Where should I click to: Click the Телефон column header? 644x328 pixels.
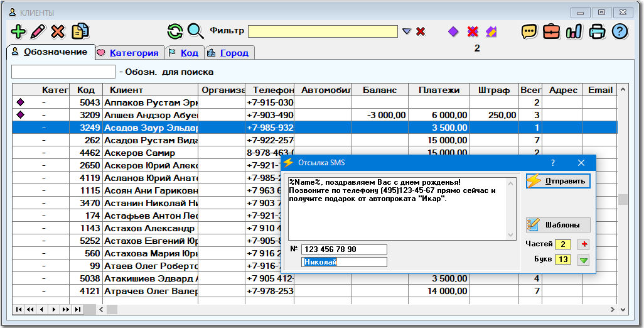270,90
